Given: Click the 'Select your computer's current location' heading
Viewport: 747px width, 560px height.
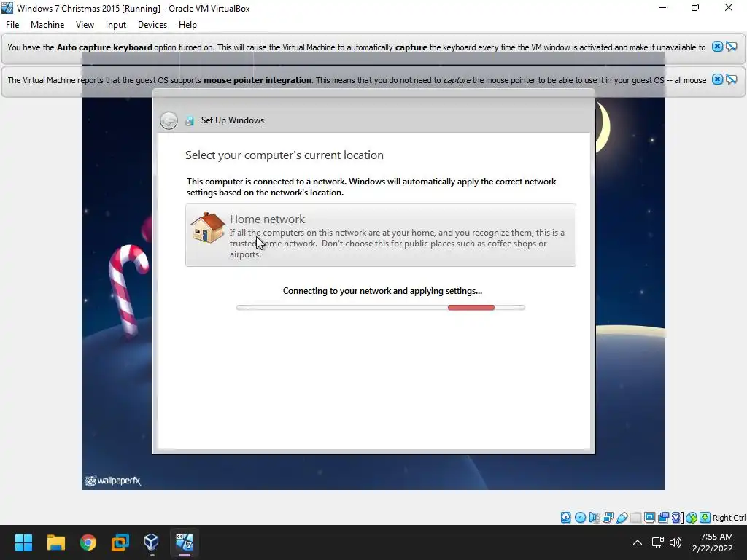Looking at the screenshot, I should click(x=285, y=155).
